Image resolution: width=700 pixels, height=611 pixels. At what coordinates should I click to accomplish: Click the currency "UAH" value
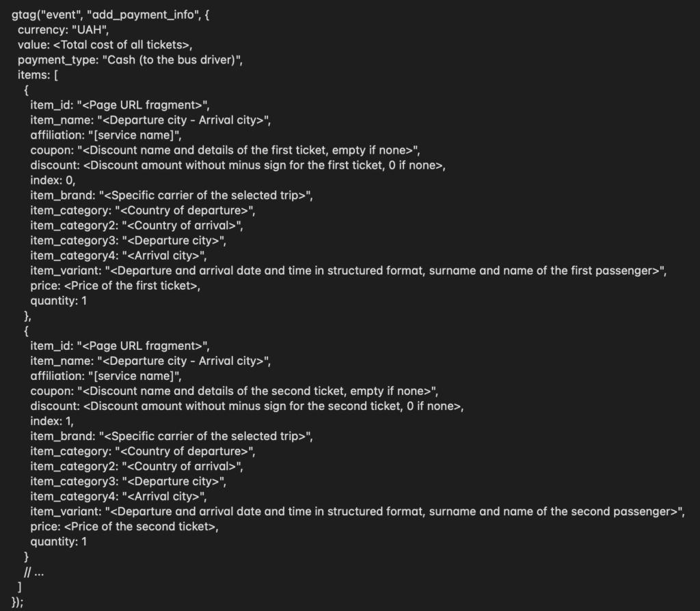tap(90, 30)
